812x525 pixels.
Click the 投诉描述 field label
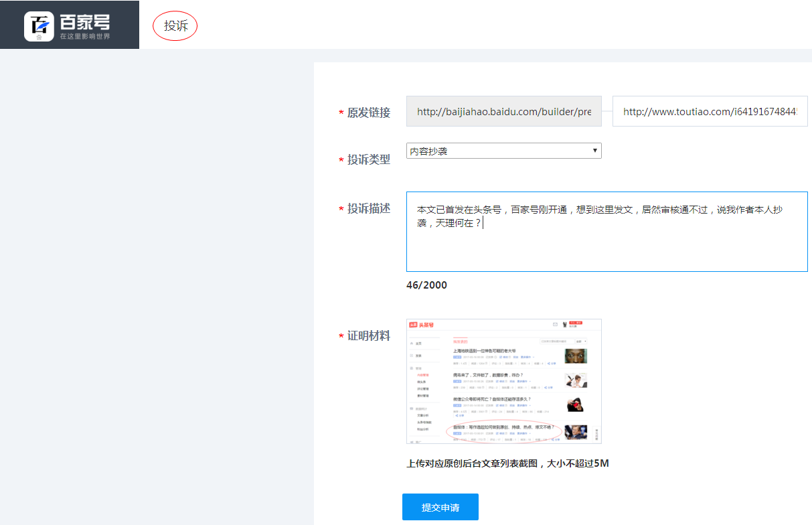[x=368, y=209]
